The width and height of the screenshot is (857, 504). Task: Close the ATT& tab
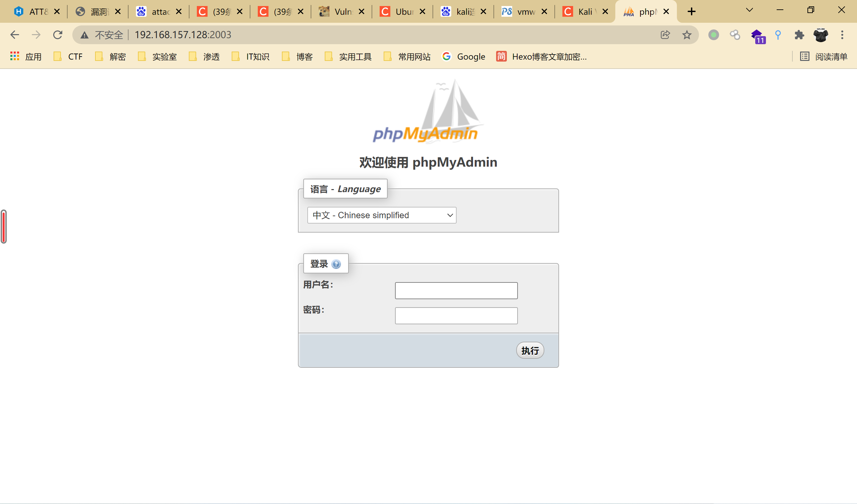click(57, 12)
